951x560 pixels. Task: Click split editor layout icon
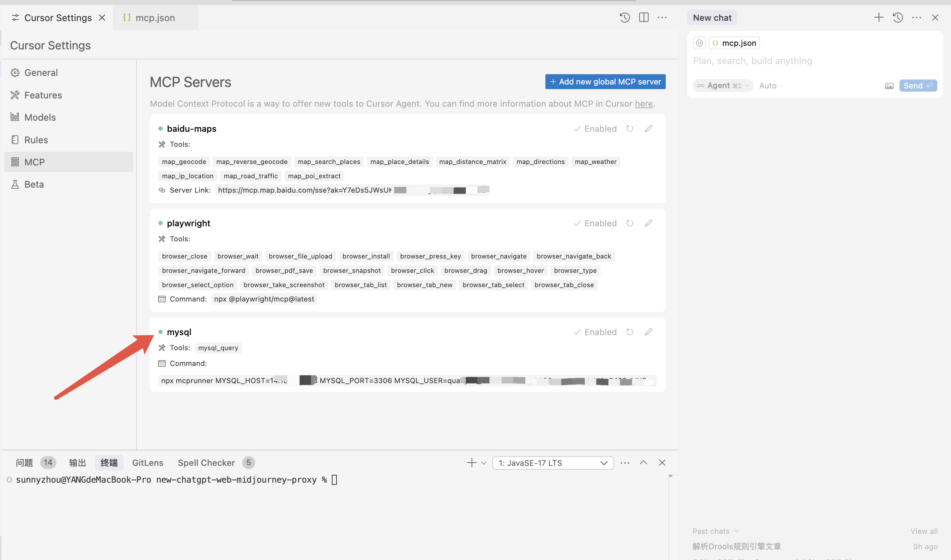pos(644,17)
